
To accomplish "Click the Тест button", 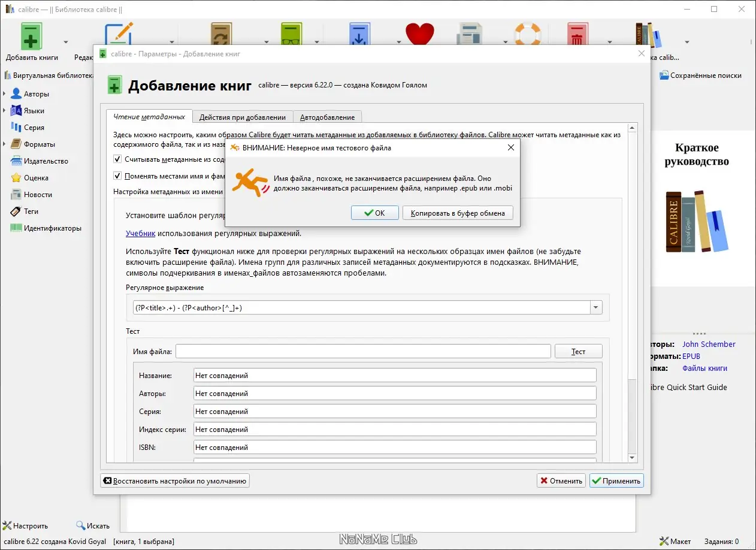I will click(578, 351).
